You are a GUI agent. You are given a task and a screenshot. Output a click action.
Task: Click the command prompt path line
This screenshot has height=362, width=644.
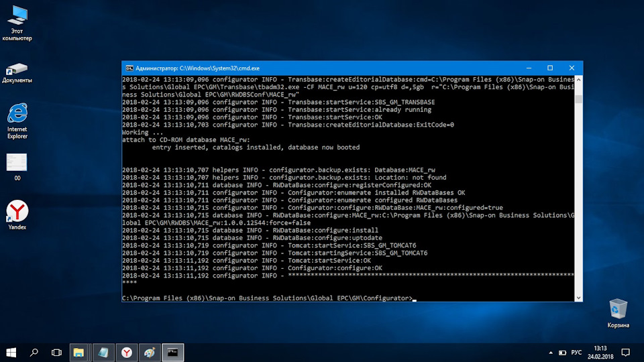pyautogui.click(x=267, y=298)
